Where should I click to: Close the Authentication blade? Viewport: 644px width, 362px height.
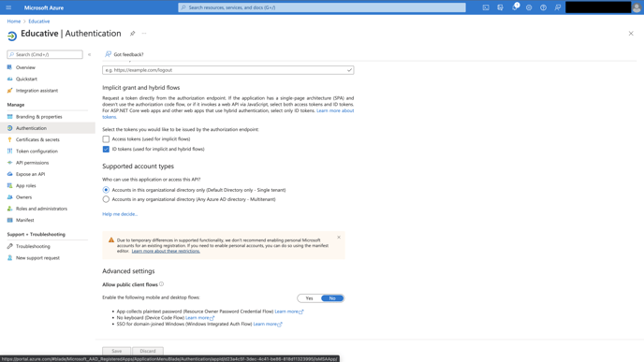[x=631, y=34]
